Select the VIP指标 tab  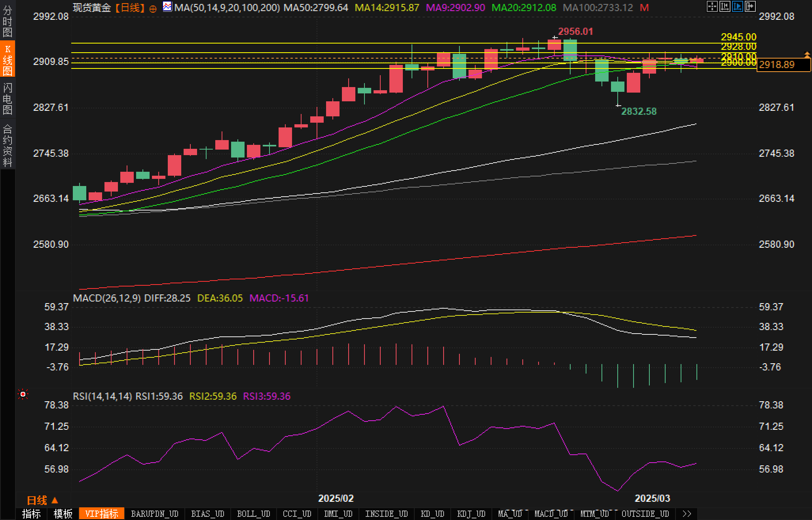point(102,514)
